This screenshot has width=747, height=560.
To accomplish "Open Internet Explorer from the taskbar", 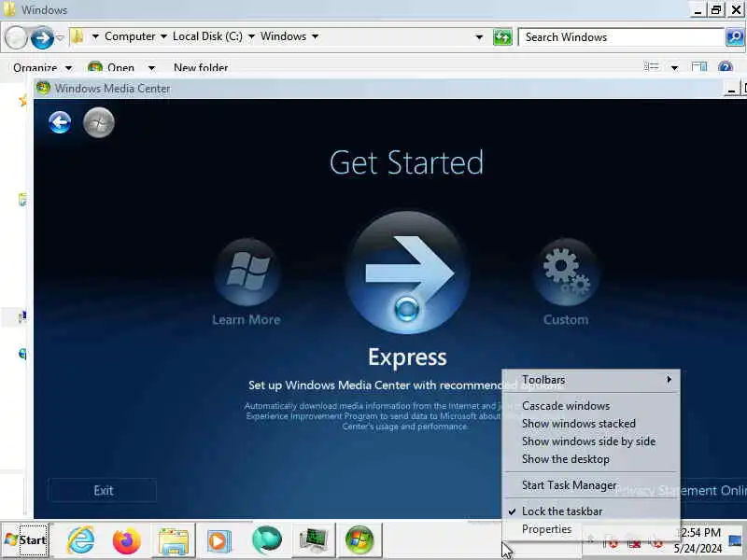I will (80, 540).
